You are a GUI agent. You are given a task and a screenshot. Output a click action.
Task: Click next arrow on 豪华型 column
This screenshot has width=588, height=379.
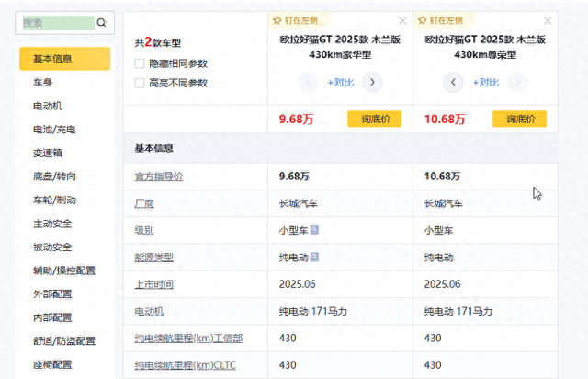tap(372, 82)
